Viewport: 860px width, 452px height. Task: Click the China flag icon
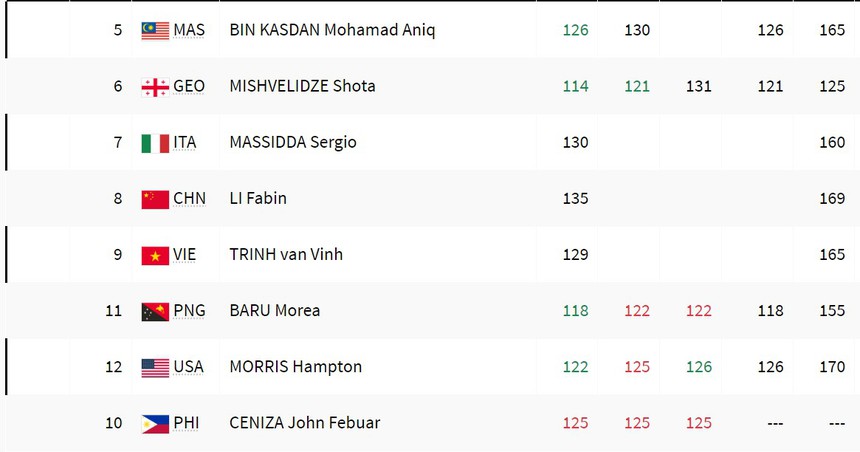(155, 199)
